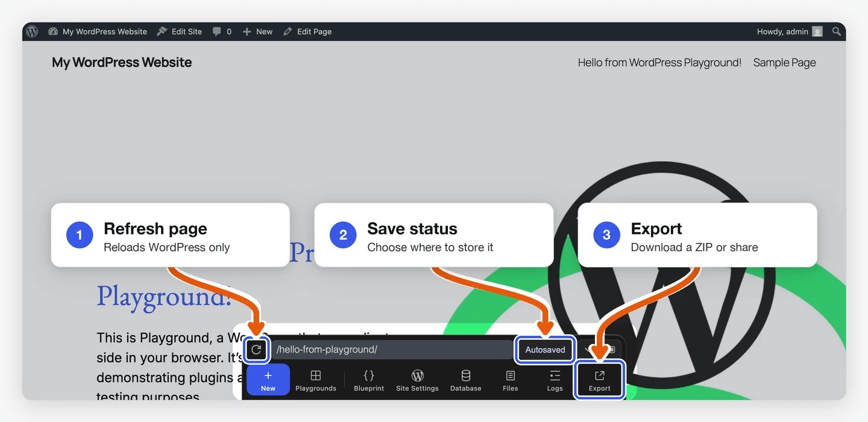Click the Autosaved status button
The height and width of the screenshot is (422, 868).
point(545,350)
